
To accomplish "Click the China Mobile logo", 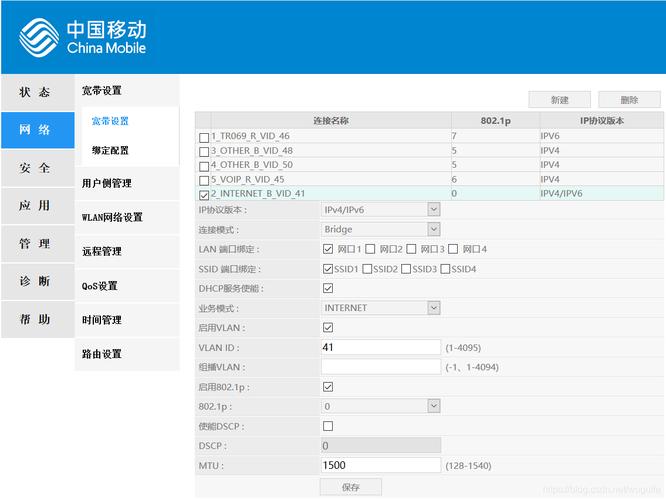I will click(x=83, y=37).
